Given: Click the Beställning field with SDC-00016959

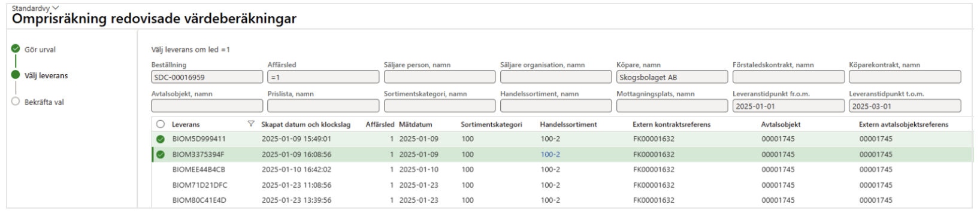Looking at the screenshot, I should tap(207, 77).
